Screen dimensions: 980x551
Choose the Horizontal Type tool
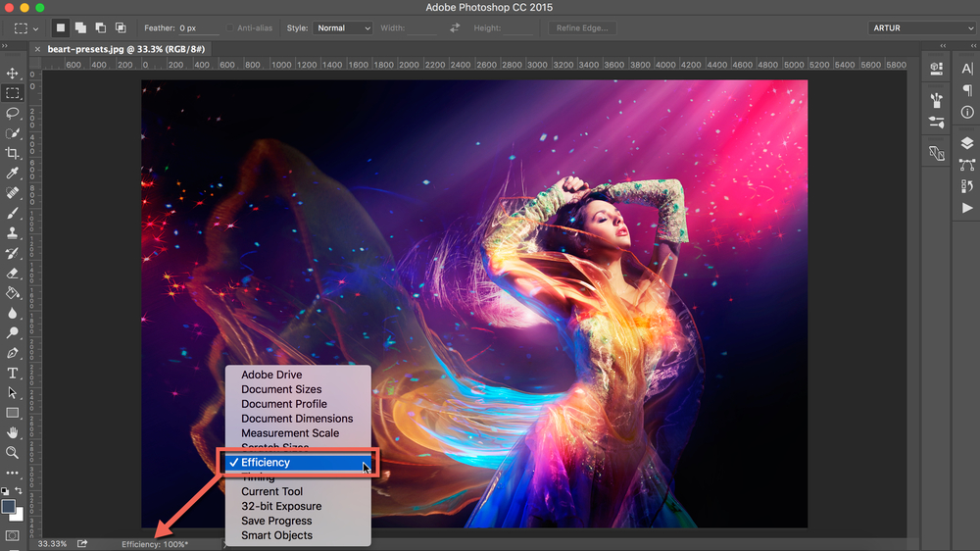(13, 373)
